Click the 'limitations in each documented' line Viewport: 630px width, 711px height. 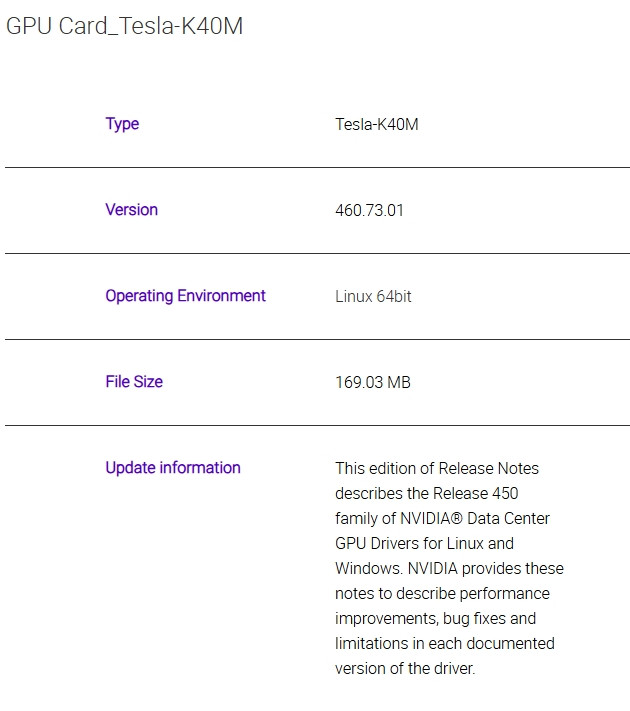(444, 644)
